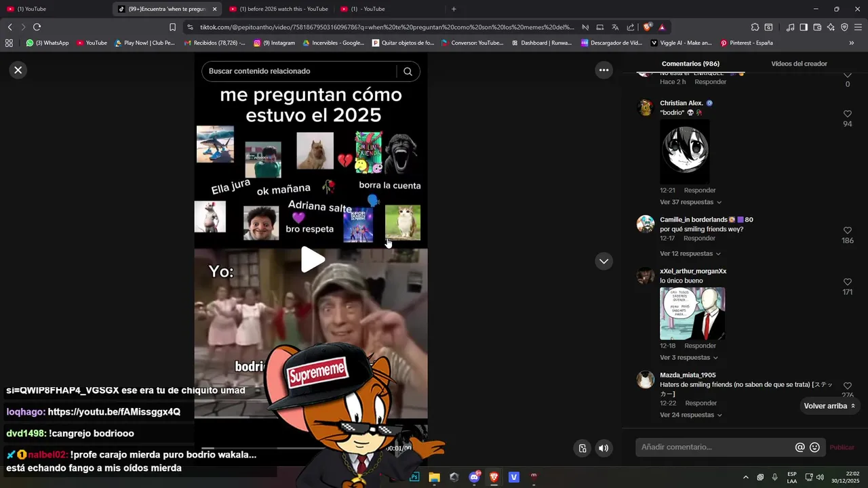Switch to 'before 2026 watch this' YouTube tab
This screenshot has width=868, height=488.
click(x=279, y=9)
